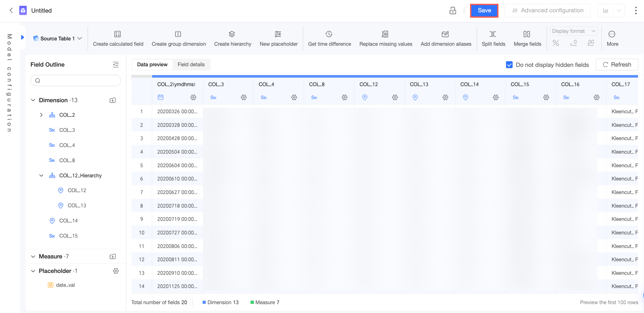Select Create hierarchy tool
644x313 pixels.
click(233, 38)
